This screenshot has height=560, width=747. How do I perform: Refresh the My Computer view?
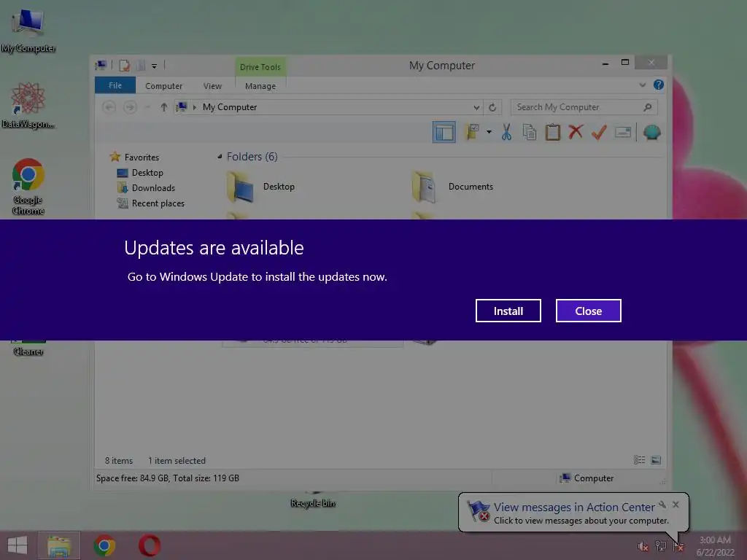point(492,107)
